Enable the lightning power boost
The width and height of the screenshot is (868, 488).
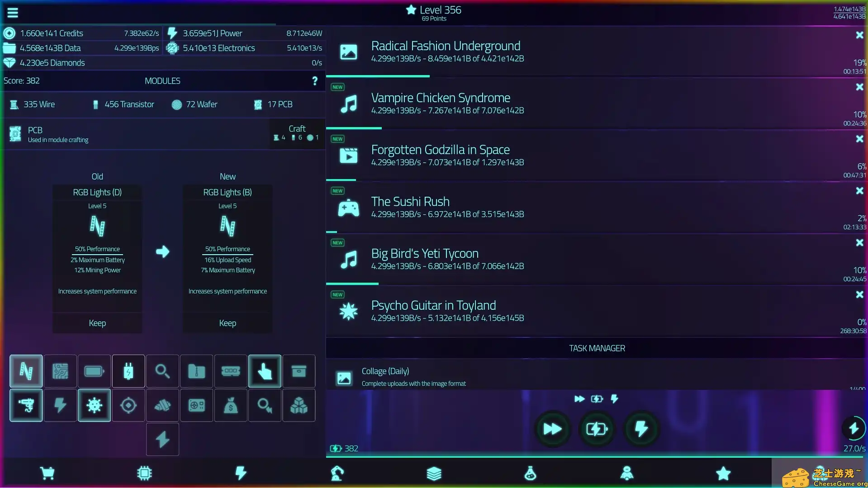point(641,429)
